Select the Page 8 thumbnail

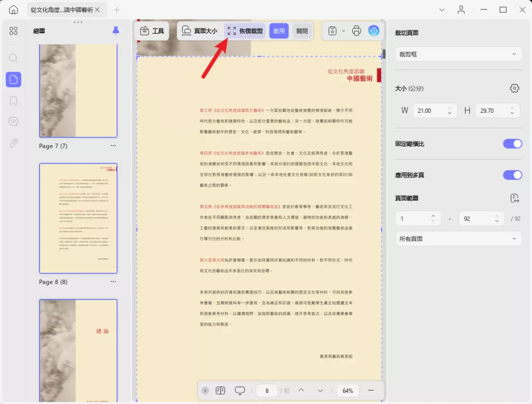pyautogui.click(x=78, y=218)
